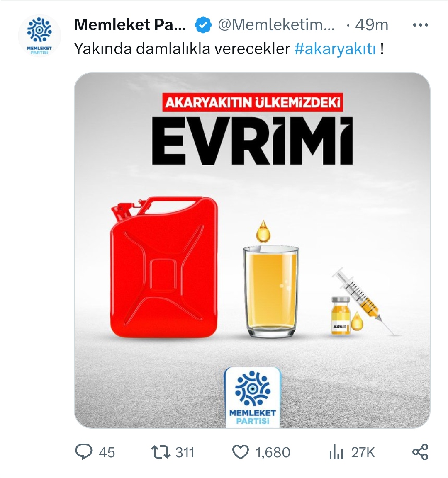448x478 pixels.
Task: Click the 1,680 likes count
Action: (x=273, y=452)
